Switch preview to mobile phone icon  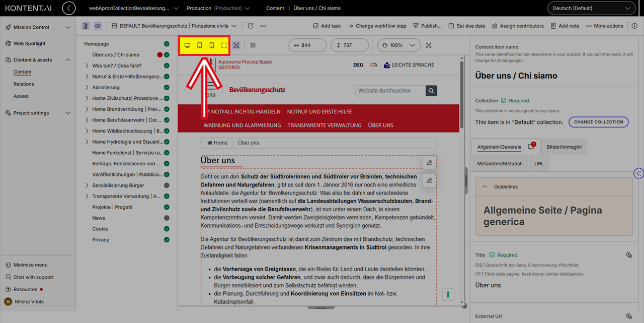[212, 45]
